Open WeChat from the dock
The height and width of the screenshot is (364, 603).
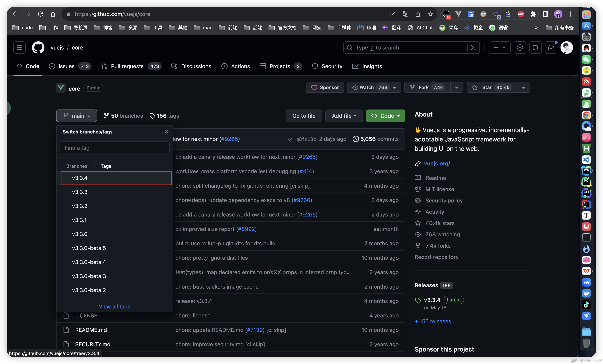tap(586, 59)
